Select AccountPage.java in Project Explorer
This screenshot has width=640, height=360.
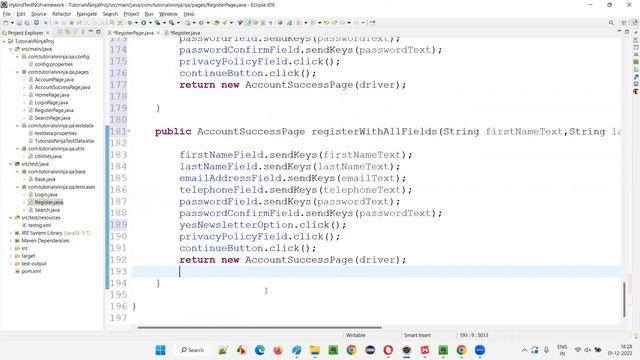pyautogui.click(x=54, y=80)
